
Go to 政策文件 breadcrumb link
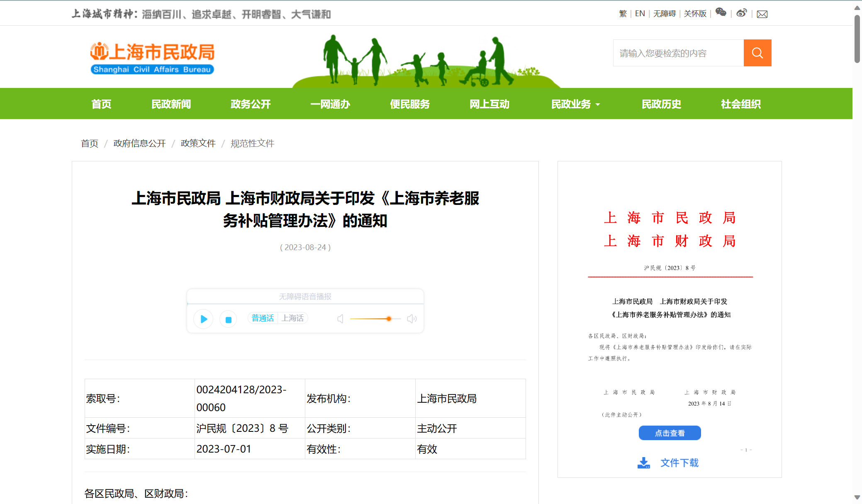[x=198, y=144]
